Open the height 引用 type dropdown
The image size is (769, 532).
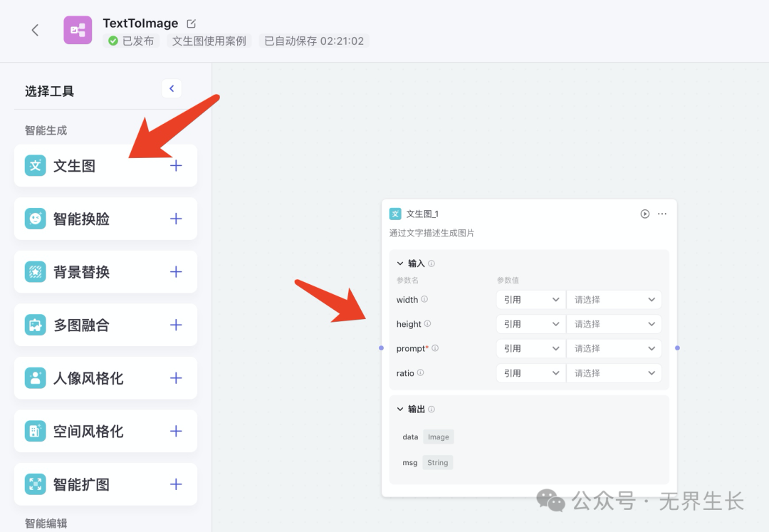pos(530,324)
